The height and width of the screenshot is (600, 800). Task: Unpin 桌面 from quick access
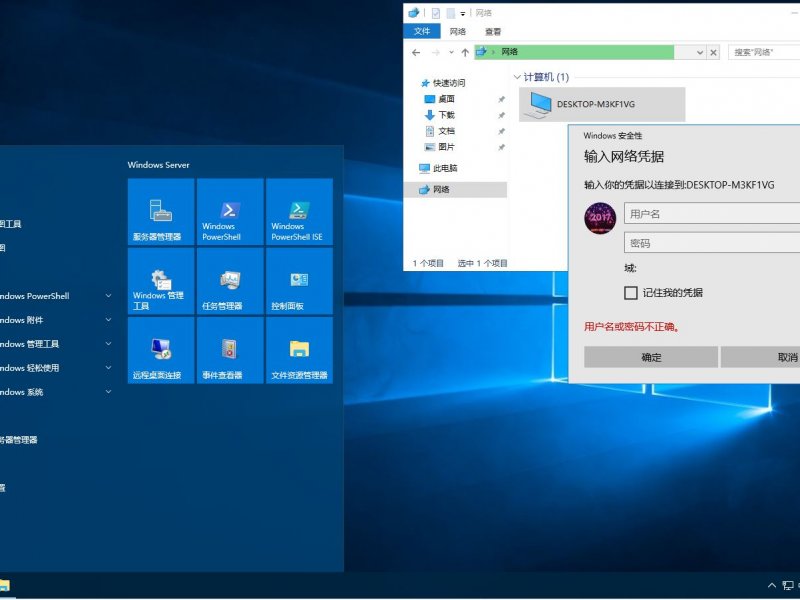(502, 99)
